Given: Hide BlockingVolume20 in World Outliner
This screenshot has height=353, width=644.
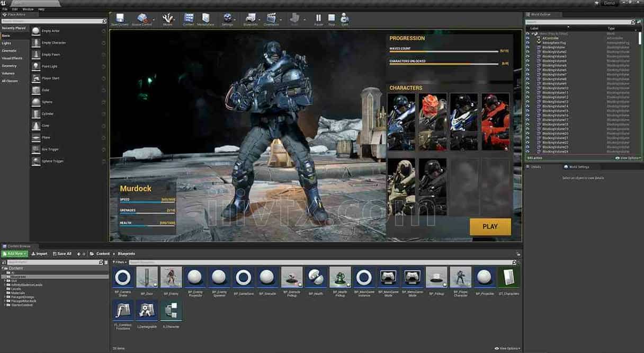Looking at the screenshot, I should [527, 134].
